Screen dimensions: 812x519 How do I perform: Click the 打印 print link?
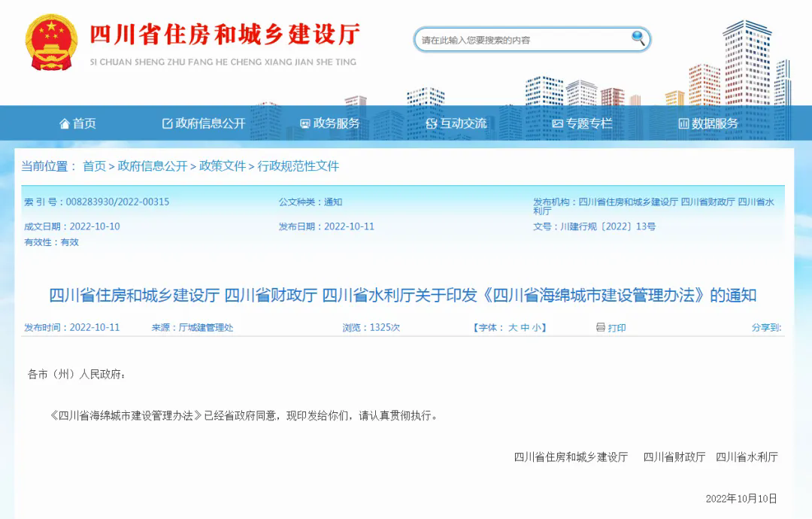click(617, 327)
